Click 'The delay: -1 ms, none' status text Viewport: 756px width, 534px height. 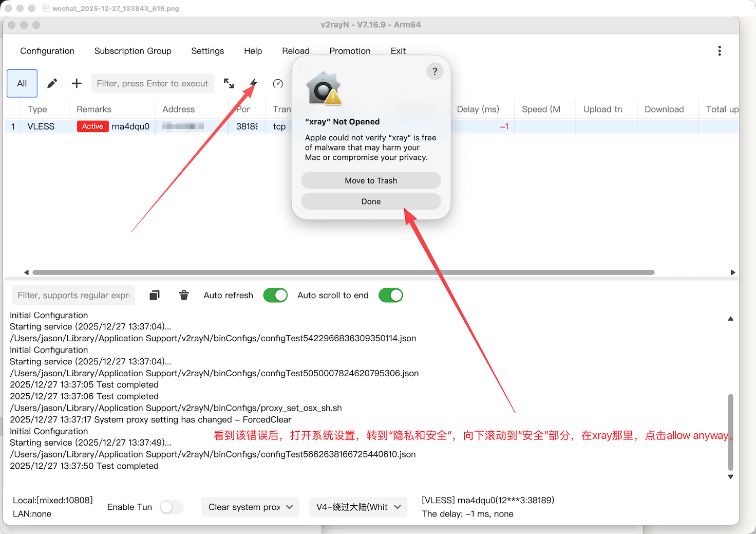pyautogui.click(x=468, y=514)
